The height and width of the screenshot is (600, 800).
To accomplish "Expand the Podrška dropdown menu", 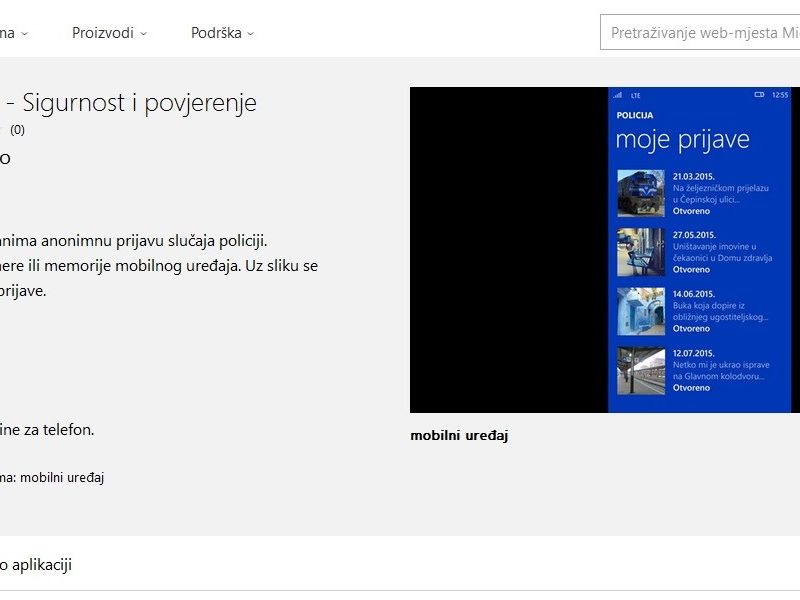I will point(222,33).
